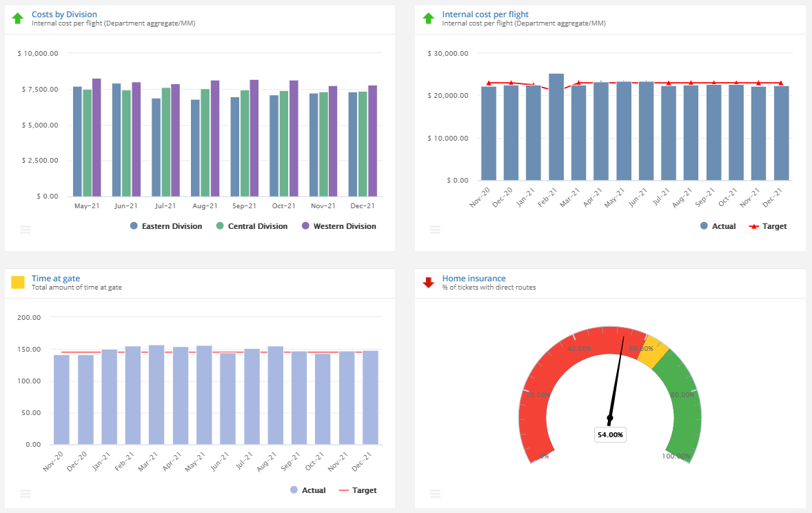Open the hamburger menu under the Costs by Division chart
812x513 pixels.
tap(26, 229)
